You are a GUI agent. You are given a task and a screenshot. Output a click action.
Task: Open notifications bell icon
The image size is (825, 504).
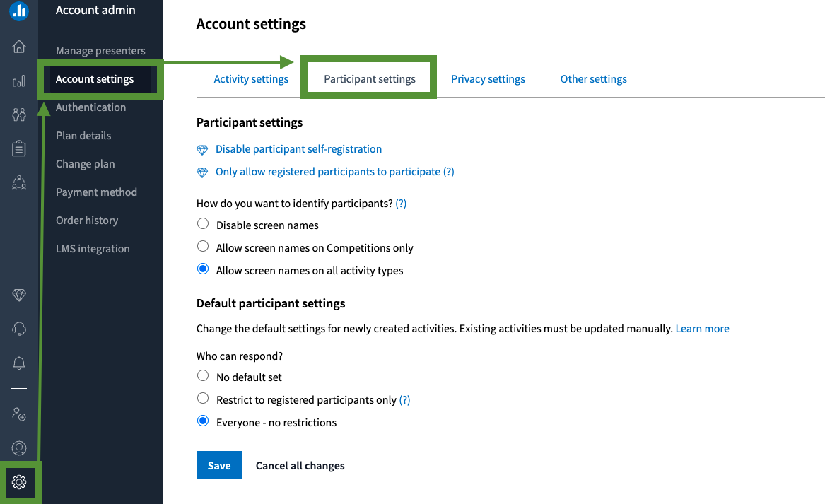[19, 363]
